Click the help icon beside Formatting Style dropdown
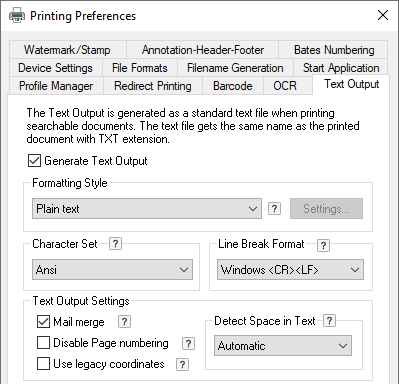 [x=274, y=209]
